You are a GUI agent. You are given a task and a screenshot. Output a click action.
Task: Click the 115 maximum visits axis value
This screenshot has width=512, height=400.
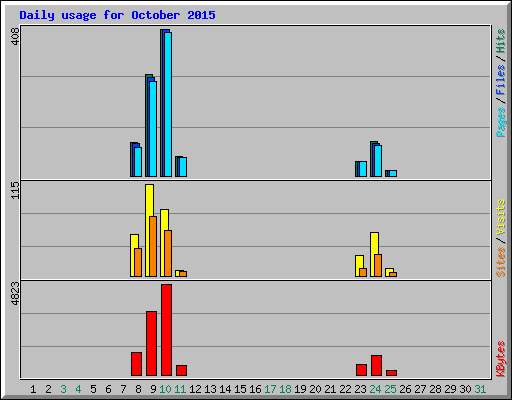[x=15, y=190]
